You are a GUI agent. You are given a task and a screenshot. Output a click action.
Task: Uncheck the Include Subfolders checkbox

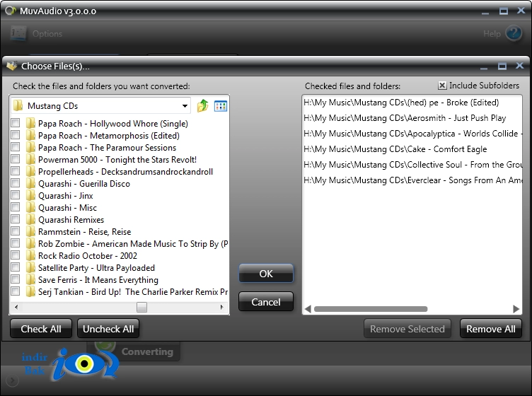pyautogui.click(x=442, y=86)
